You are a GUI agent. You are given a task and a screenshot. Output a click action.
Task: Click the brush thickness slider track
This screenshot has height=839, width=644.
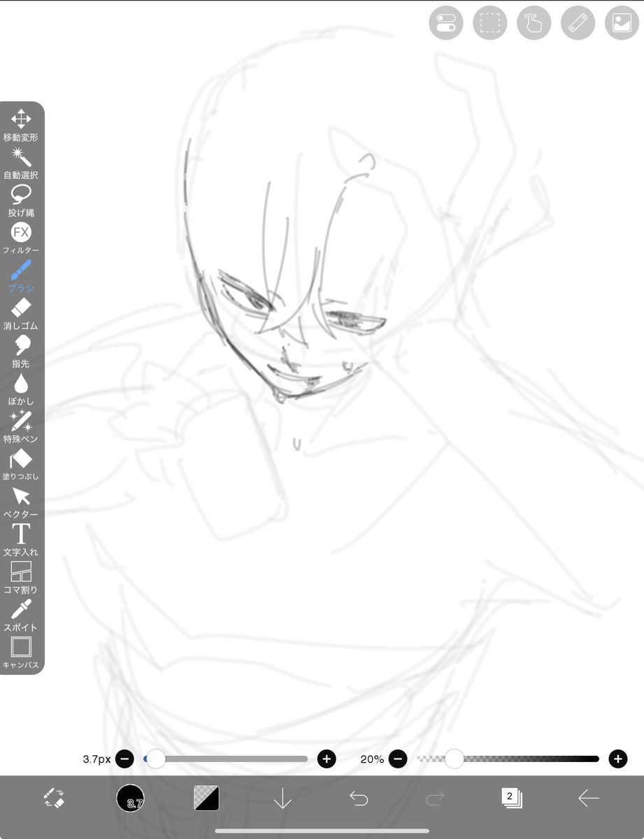point(225,759)
